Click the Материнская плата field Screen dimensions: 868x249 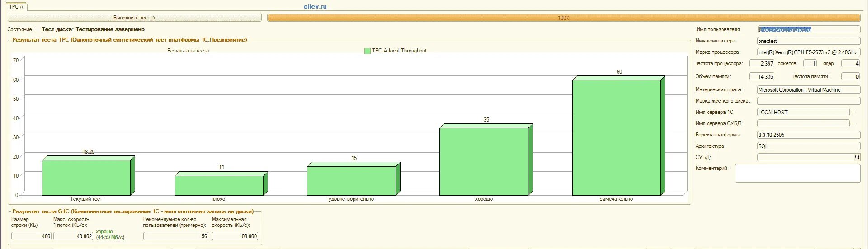pos(809,90)
